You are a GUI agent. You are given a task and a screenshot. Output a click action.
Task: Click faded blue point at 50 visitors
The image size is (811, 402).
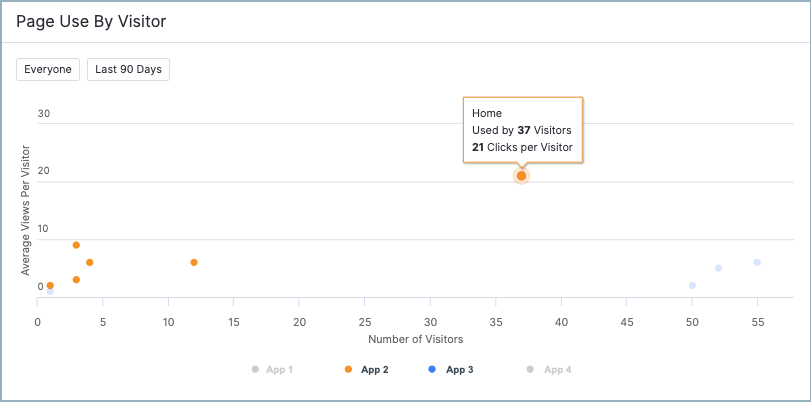(x=692, y=286)
